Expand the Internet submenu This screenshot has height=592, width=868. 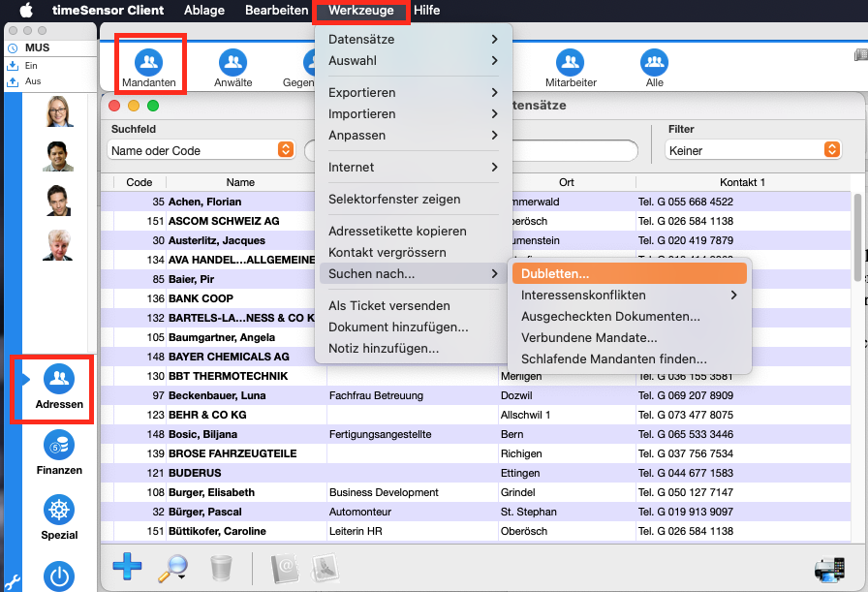click(414, 168)
